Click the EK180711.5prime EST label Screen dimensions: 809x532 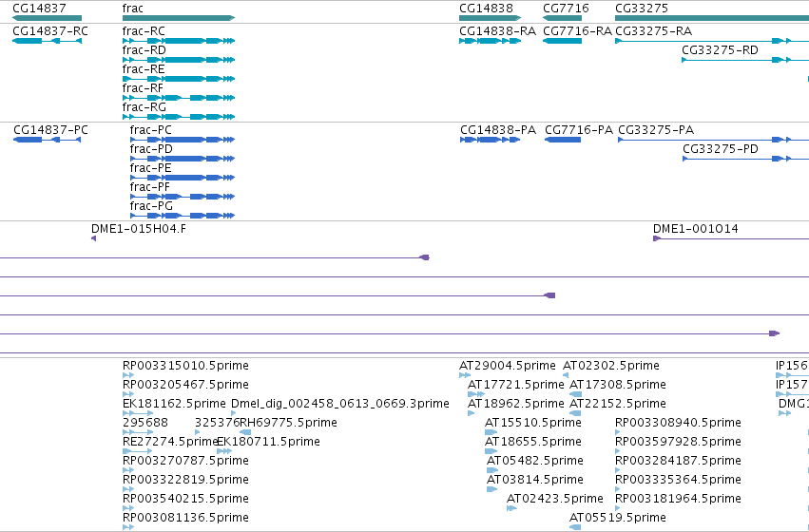point(268,441)
